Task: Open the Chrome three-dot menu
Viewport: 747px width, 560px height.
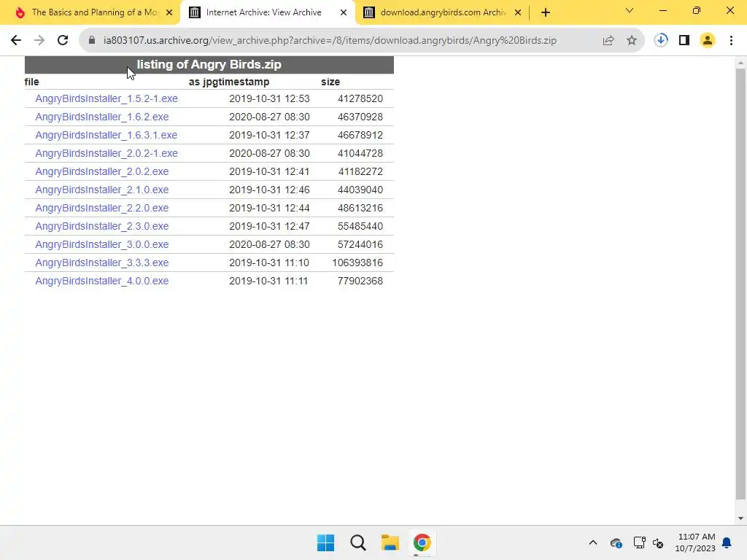Action: (731, 41)
